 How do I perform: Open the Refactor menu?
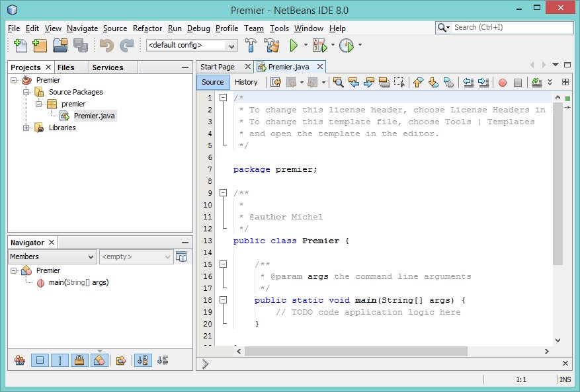tap(147, 28)
